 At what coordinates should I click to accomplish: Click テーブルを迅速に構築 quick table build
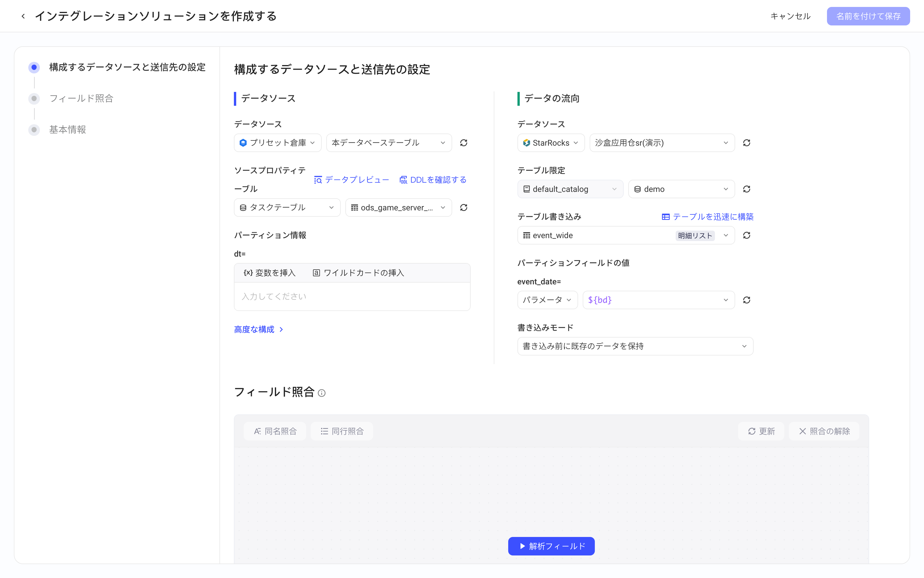pos(707,217)
